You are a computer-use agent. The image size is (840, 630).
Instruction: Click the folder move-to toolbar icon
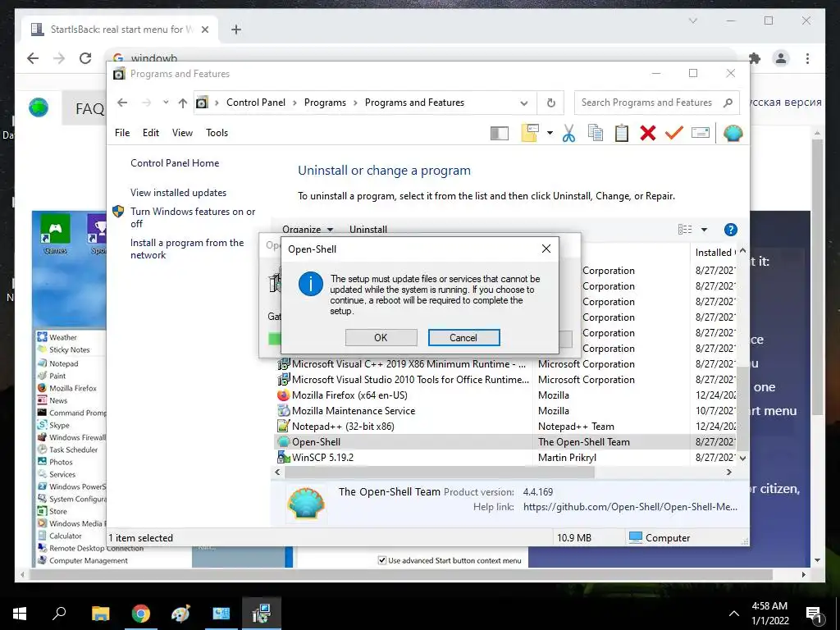530,133
